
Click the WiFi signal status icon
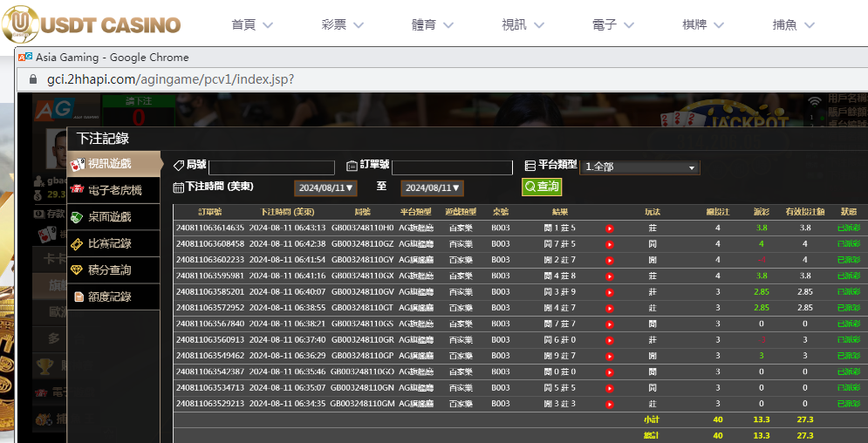[x=815, y=102]
